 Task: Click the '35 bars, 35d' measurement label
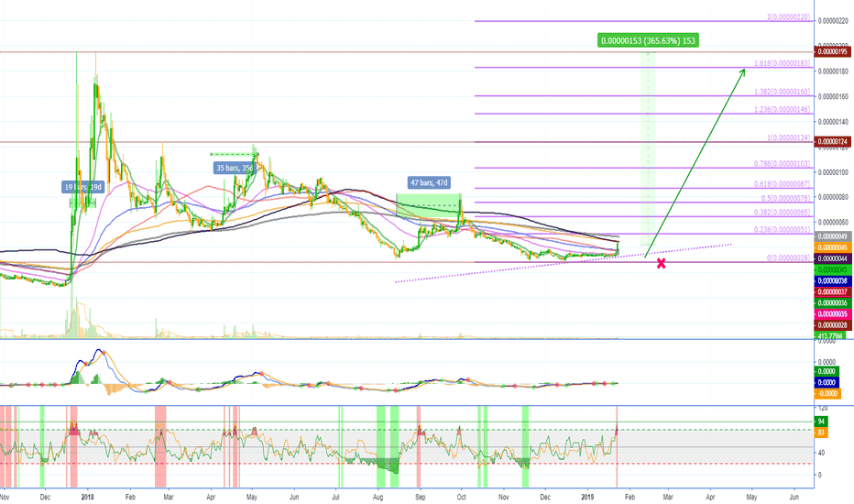(x=235, y=168)
